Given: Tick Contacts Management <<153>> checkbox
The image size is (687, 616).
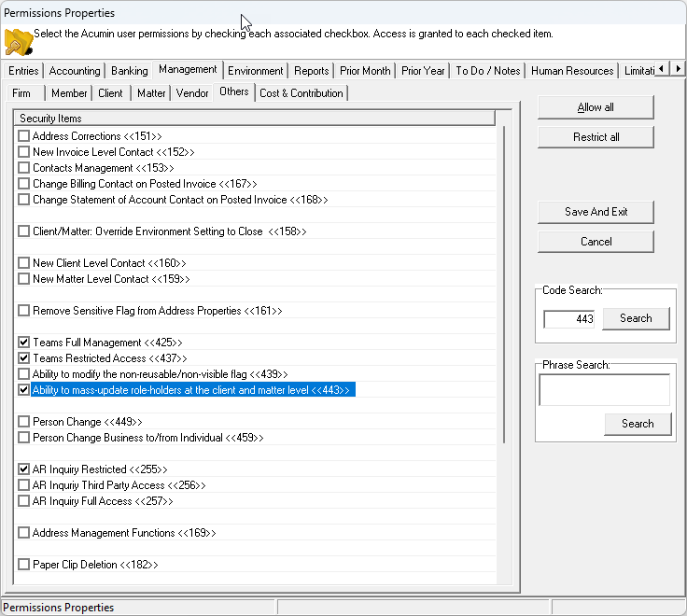Looking at the screenshot, I should [x=23, y=168].
